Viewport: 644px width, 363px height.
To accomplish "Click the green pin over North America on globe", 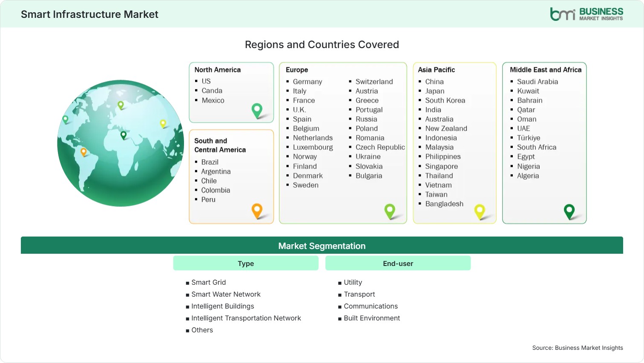I will pos(65,120).
